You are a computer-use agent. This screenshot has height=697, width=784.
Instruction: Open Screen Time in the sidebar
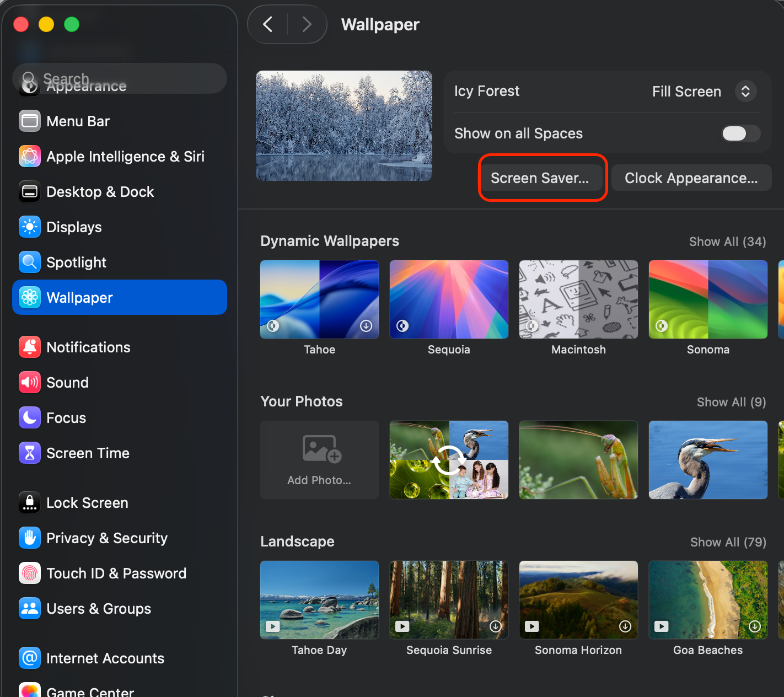[120, 453]
